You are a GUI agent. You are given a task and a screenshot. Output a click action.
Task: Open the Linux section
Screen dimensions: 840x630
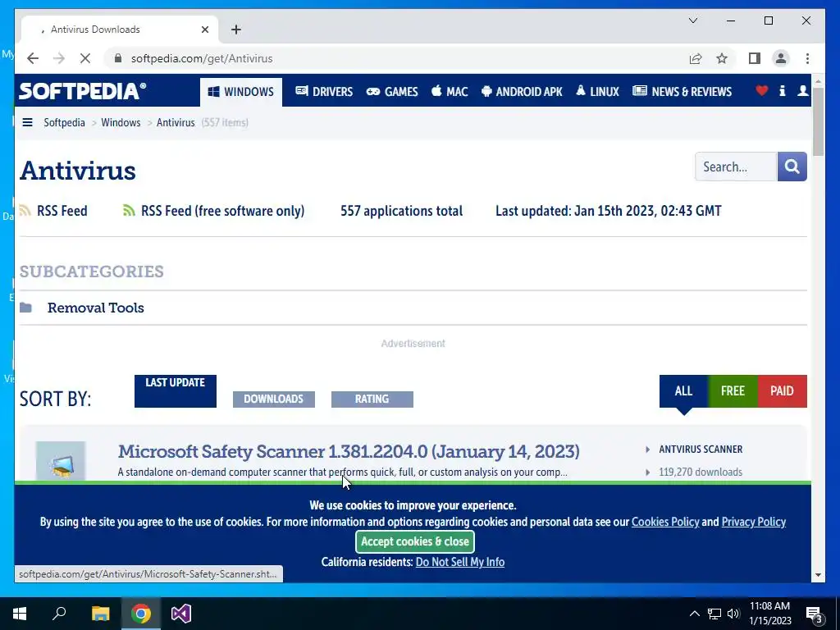pyautogui.click(x=598, y=92)
